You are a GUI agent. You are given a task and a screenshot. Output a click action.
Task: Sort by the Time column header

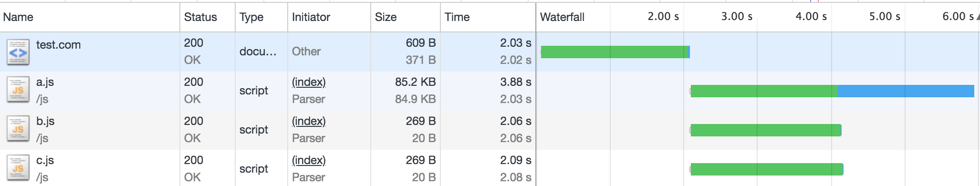(x=488, y=17)
